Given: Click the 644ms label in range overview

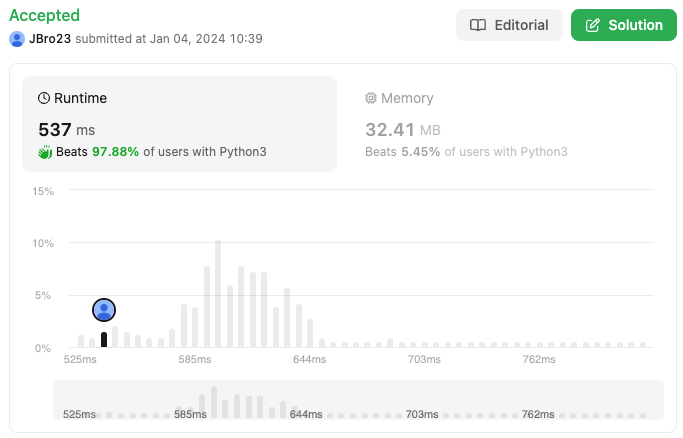Looking at the screenshot, I should point(306,414).
